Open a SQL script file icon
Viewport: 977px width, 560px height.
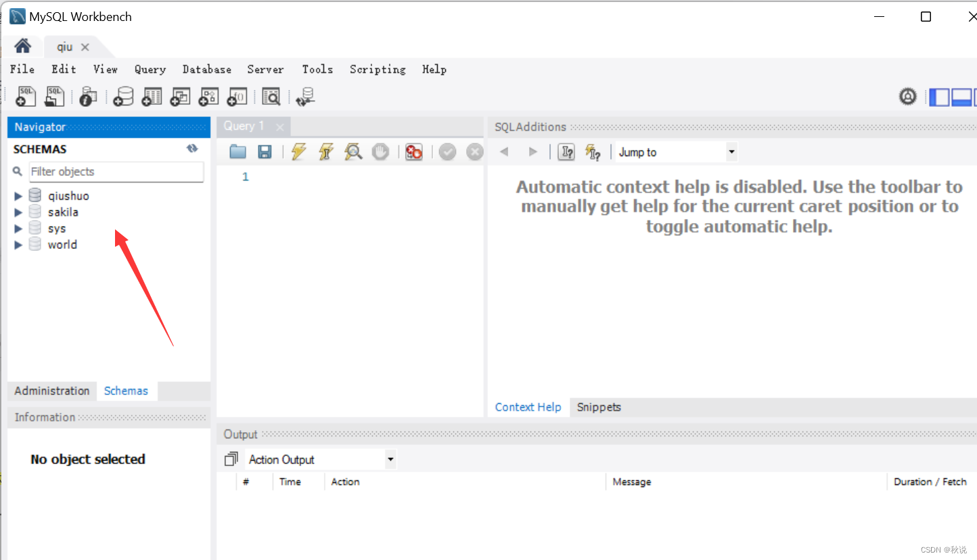pos(54,96)
